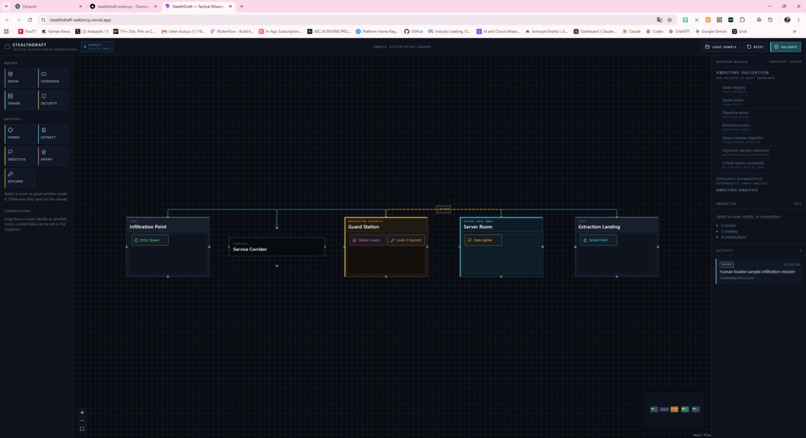Click the minimap in canvas corner
Image resolution: width=806 pixels, height=438 pixels.
point(674,409)
